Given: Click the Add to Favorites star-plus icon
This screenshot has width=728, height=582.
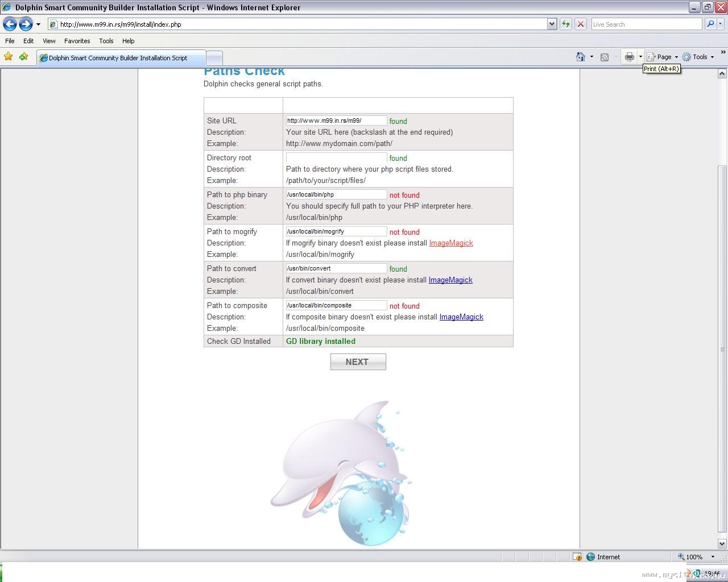Looking at the screenshot, I should pos(23,57).
